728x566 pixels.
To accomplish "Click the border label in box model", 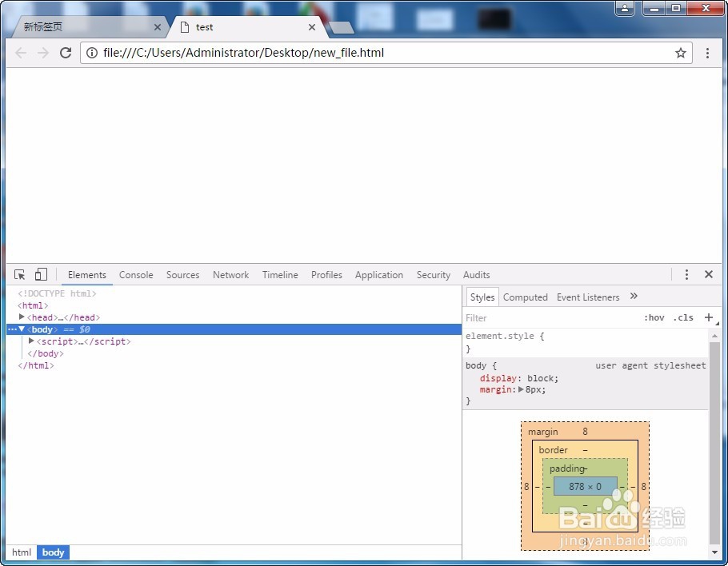I will [x=553, y=450].
